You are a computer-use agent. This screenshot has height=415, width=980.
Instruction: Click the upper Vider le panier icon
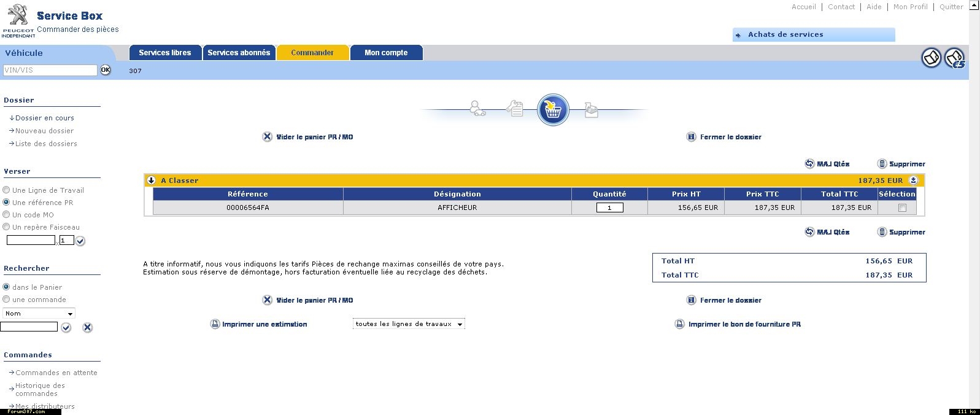click(x=267, y=137)
